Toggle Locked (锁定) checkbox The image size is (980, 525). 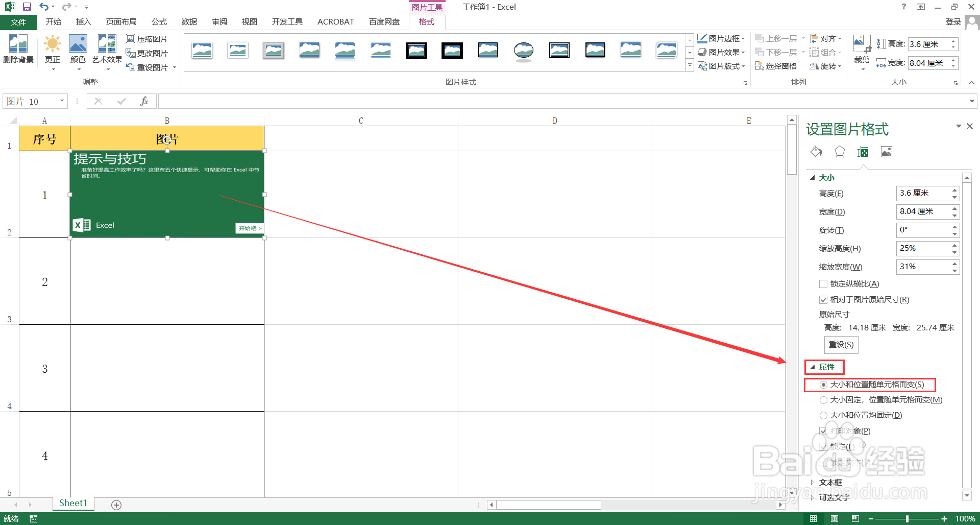pyautogui.click(x=823, y=446)
